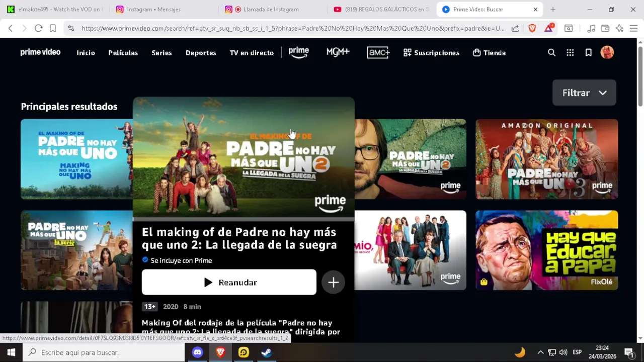This screenshot has height=362, width=644.
Task: Open Discord from the taskbar
Action: [x=197, y=352]
